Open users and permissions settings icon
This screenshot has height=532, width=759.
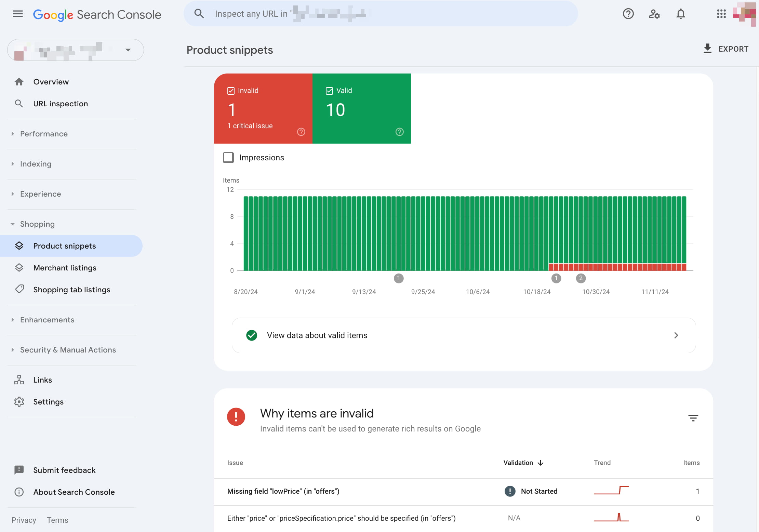(x=654, y=14)
